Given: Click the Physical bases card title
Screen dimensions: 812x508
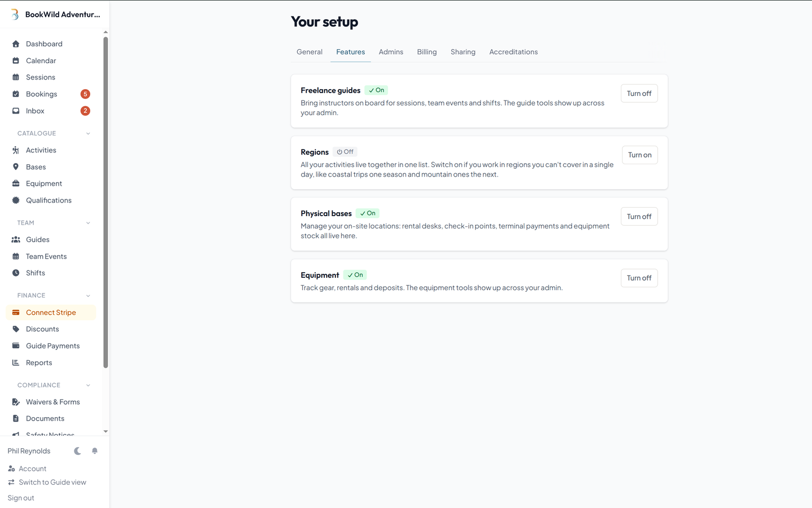Looking at the screenshot, I should click(x=326, y=213).
